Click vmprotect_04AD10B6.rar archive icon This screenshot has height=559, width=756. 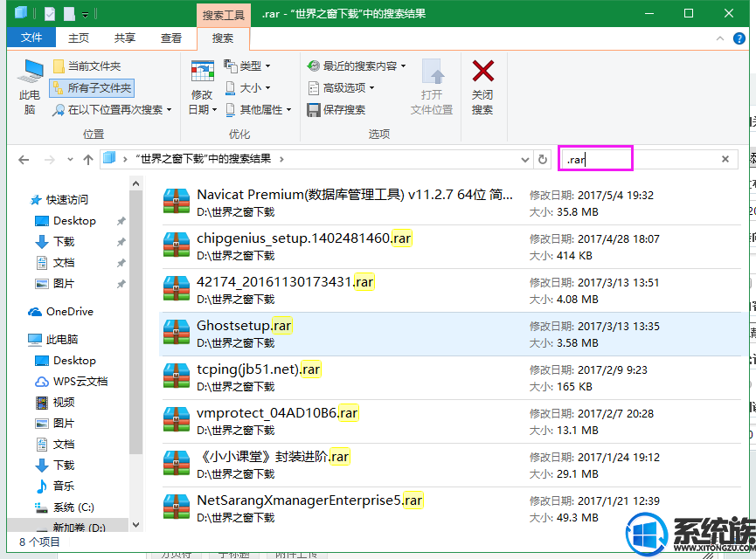coord(176,420)
